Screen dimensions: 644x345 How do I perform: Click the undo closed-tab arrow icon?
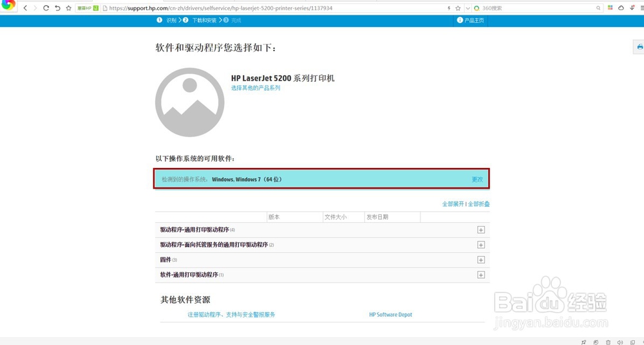coord(57,8)
